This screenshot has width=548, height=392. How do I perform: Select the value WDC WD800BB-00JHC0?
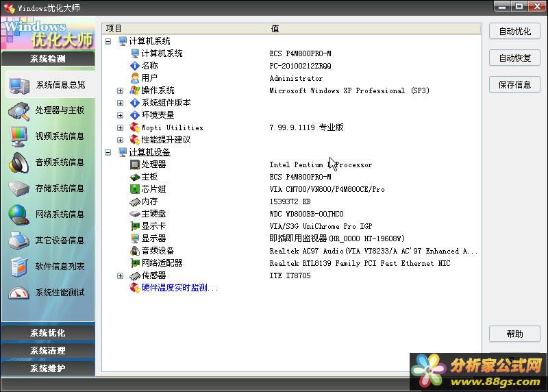pos(306,214)
